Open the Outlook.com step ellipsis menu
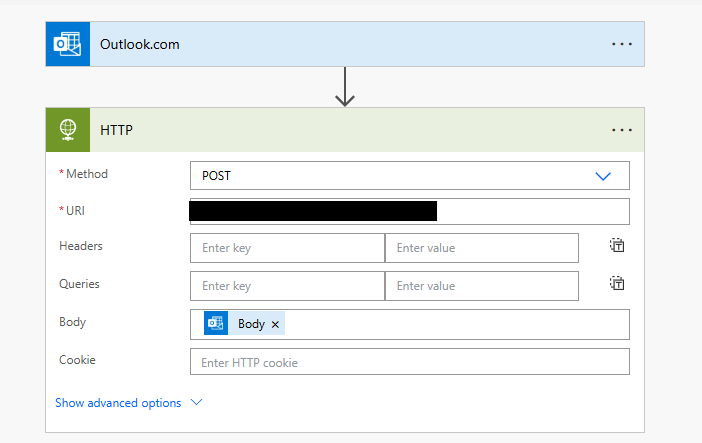 click(x=622, y=44)
